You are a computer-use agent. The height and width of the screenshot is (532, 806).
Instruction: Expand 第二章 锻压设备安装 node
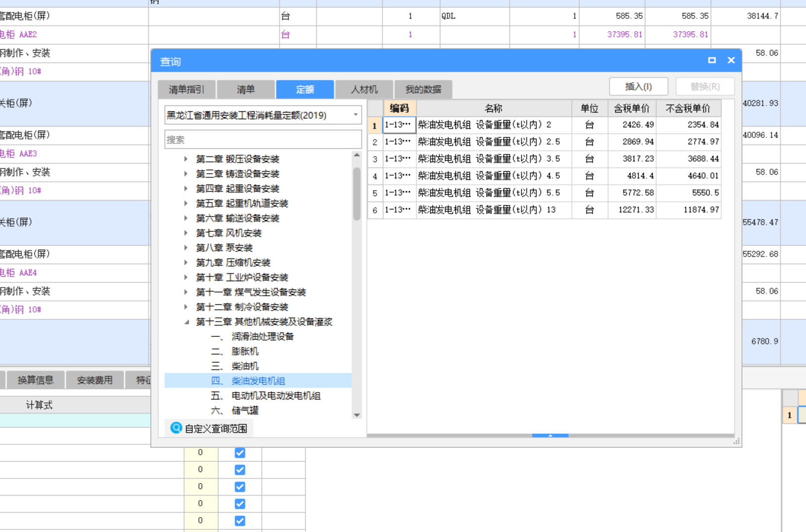[x=186, y=159]
